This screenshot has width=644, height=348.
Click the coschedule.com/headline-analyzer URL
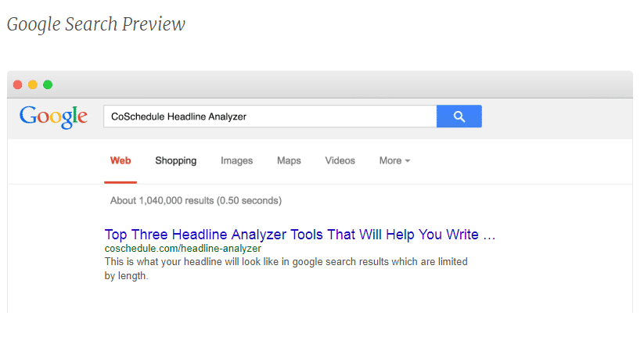(x=182, y=249)
